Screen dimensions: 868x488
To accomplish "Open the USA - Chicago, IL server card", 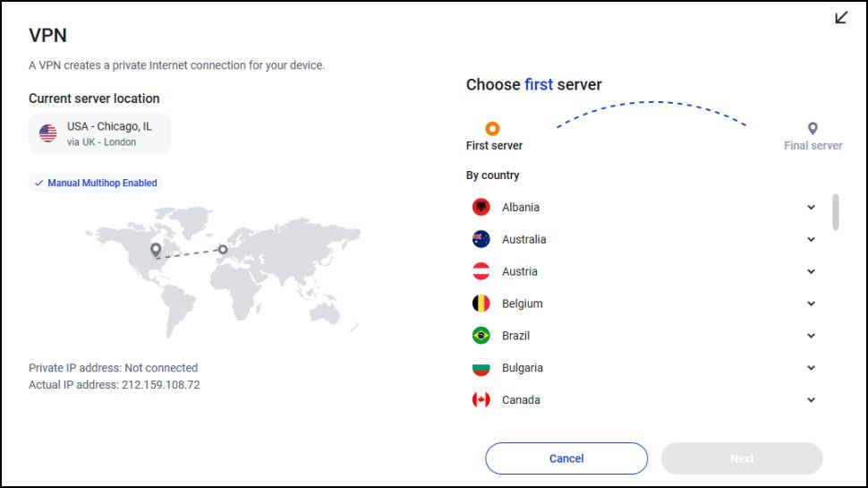I will (99, 133).
